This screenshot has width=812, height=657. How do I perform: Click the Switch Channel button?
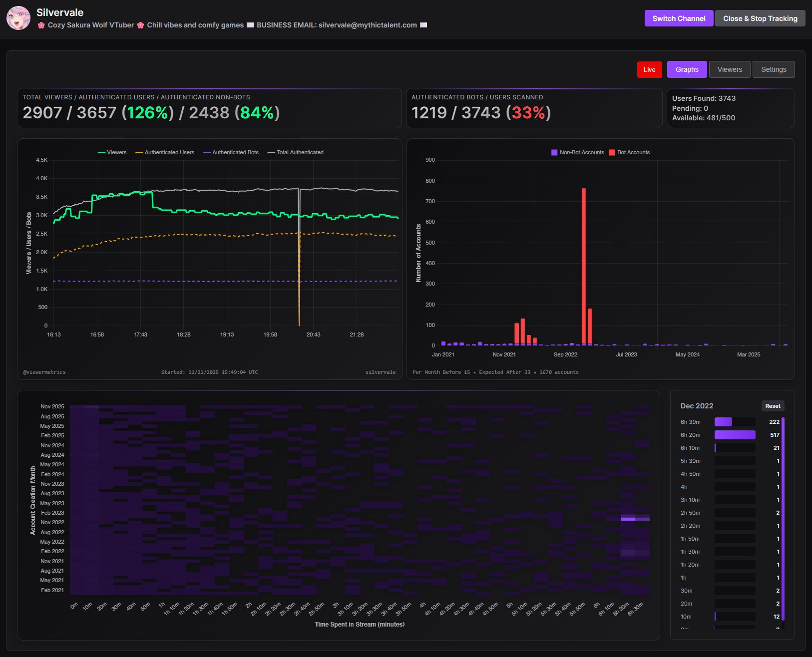pyautogui.click(x=679, y=18)
